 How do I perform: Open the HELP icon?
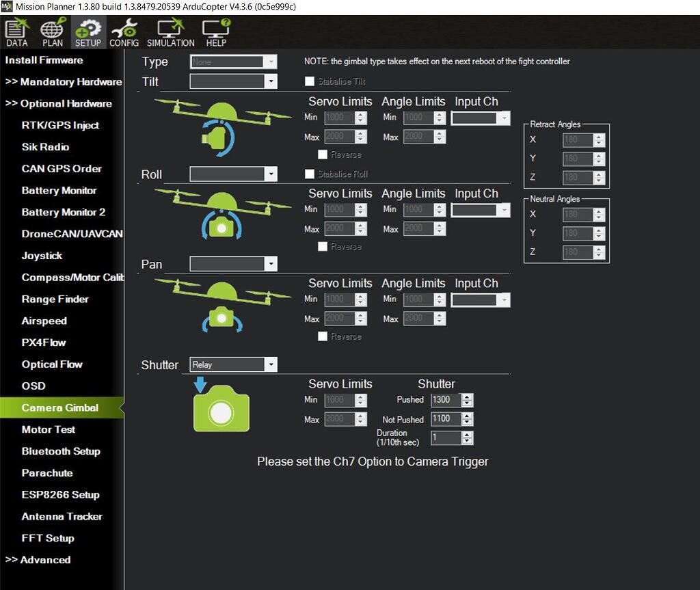point(216,31)
